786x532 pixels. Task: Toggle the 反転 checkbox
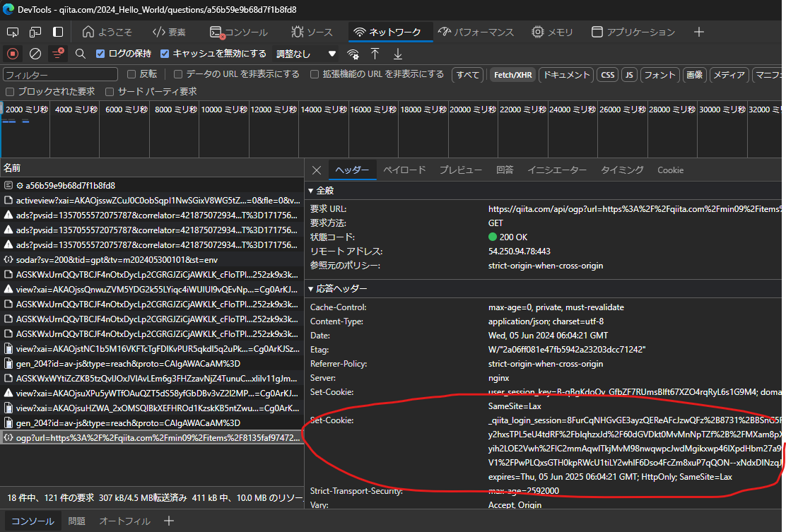131,74
